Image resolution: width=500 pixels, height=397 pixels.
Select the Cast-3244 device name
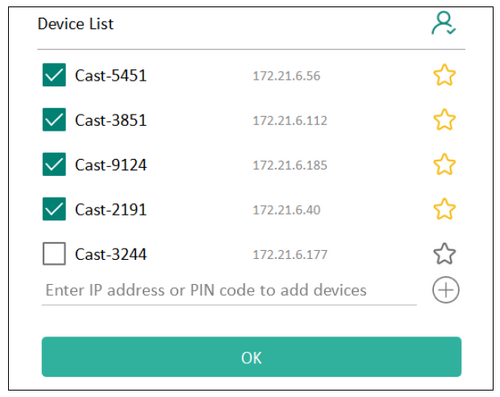click(111, 254)
